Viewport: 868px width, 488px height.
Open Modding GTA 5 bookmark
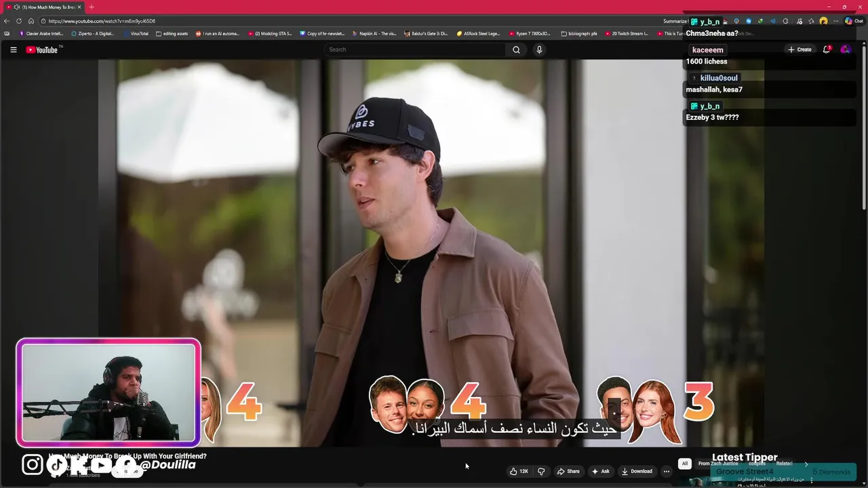[x=271, y=33]
